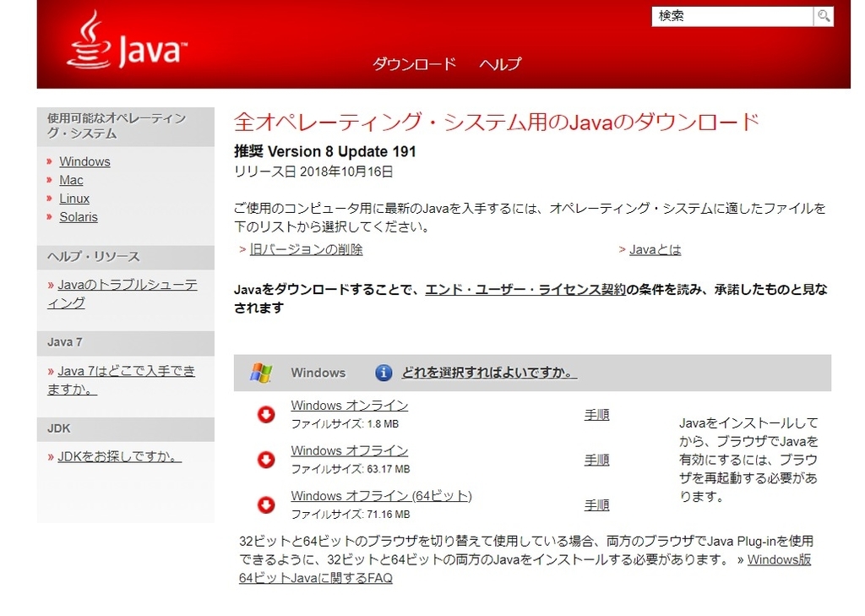Screen dimensions: 865x616
Task: Focus the 検索 search input field
Action: point(732,16)
